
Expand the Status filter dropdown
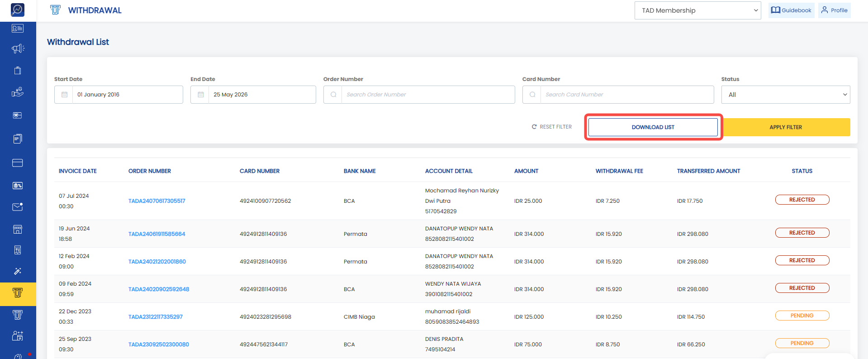click(786, 95)
